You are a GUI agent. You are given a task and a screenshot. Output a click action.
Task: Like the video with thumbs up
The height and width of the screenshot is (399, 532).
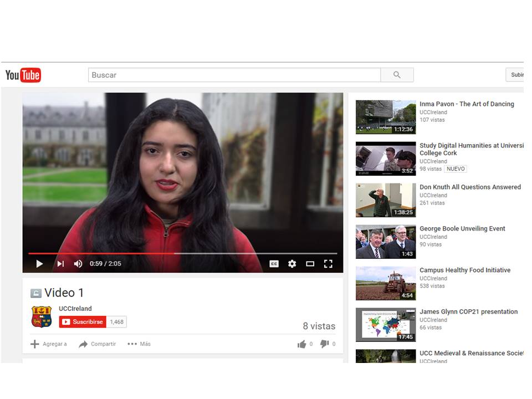pyautogui.click(x=301, y=344)
